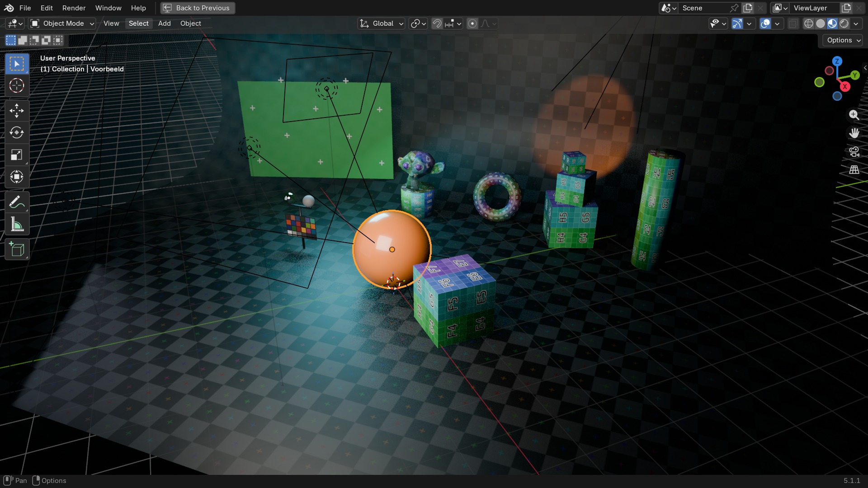Switch perspective/orthographic grid icon
The width and height of the screenshot is (868, 488).
click(x=854, y=170)
